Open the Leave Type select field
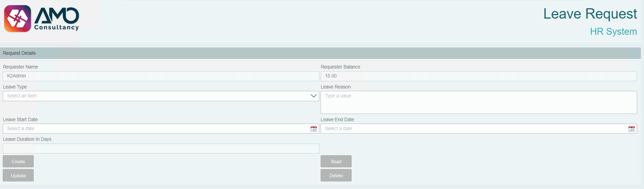The image size is (644, 189). tap(161, 96)
